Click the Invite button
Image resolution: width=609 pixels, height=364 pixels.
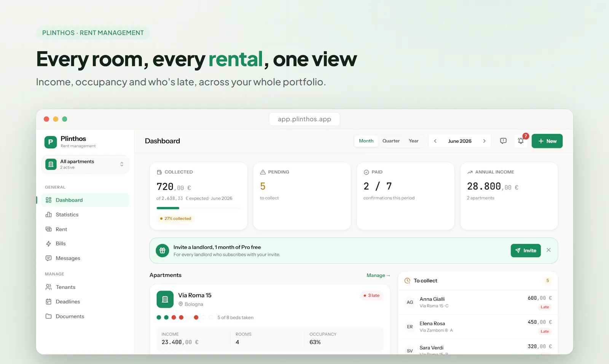pos(526,251)
